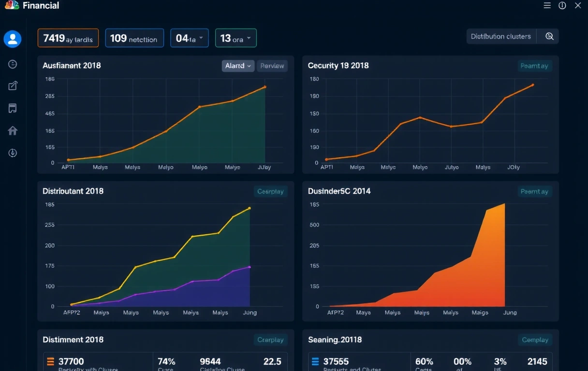
Task: Click the Distibution clusters button
Action: coord(501,36)
